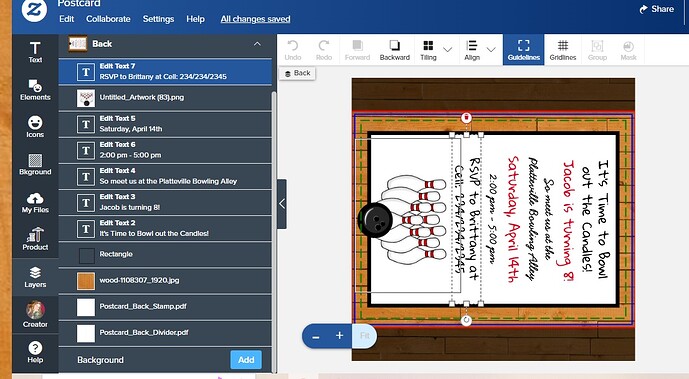Viewport: 689px width, 379px height.
Task: Select wood-1108307_1920.jpg layer
Action: [x=165, y=281]
